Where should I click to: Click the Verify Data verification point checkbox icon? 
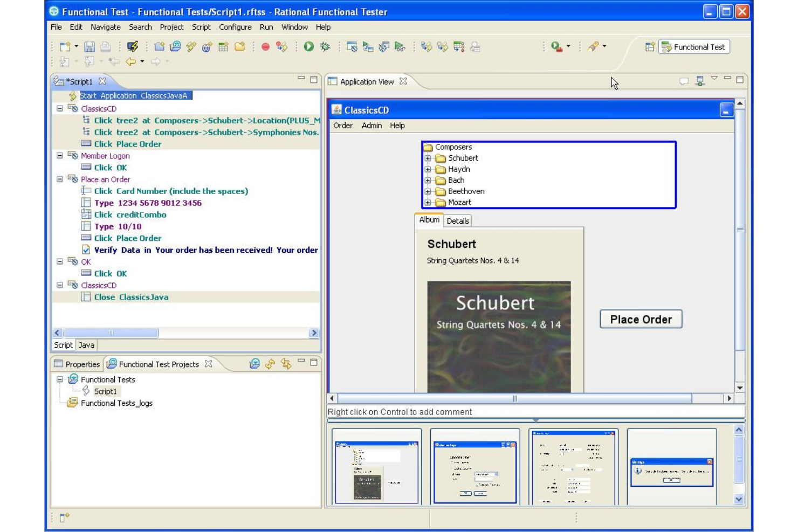click(86, 250)
